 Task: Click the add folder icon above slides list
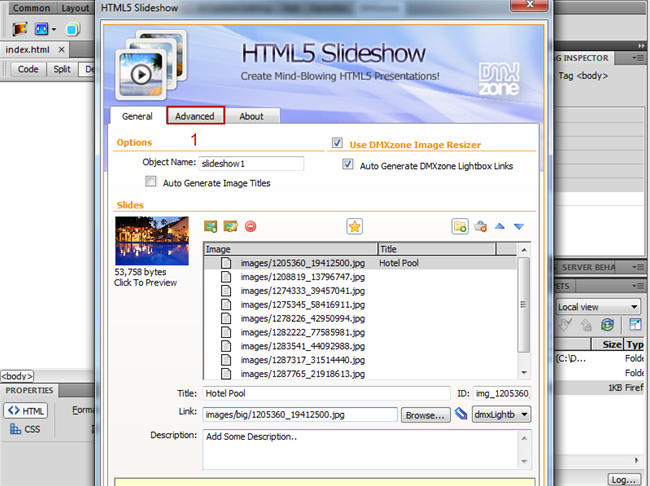click(460, 226)
